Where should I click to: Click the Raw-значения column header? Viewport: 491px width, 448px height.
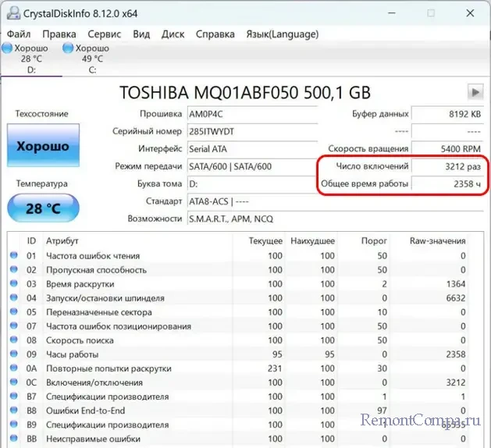point(437,241)
